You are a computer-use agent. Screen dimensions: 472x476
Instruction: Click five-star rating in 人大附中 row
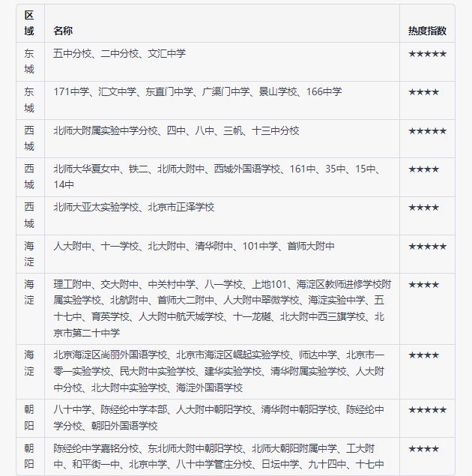pos(427,246)
